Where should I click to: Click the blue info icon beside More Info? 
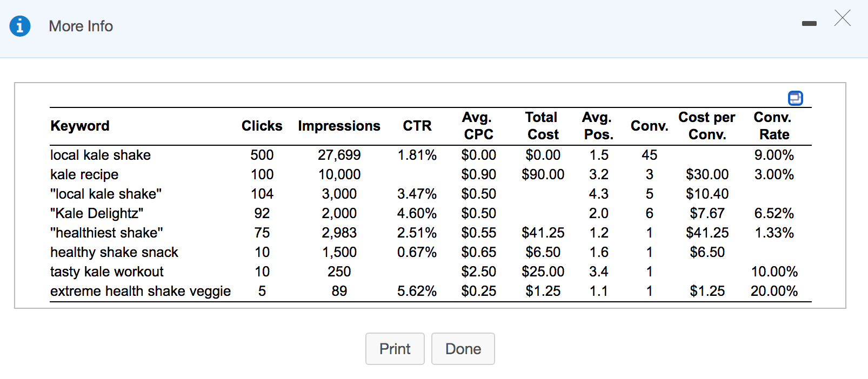[x=20, y=26]
